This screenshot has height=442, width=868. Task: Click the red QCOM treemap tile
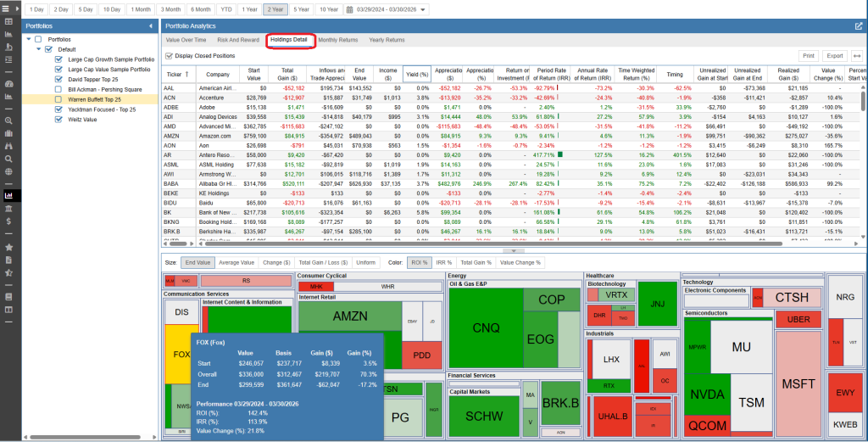708,425
